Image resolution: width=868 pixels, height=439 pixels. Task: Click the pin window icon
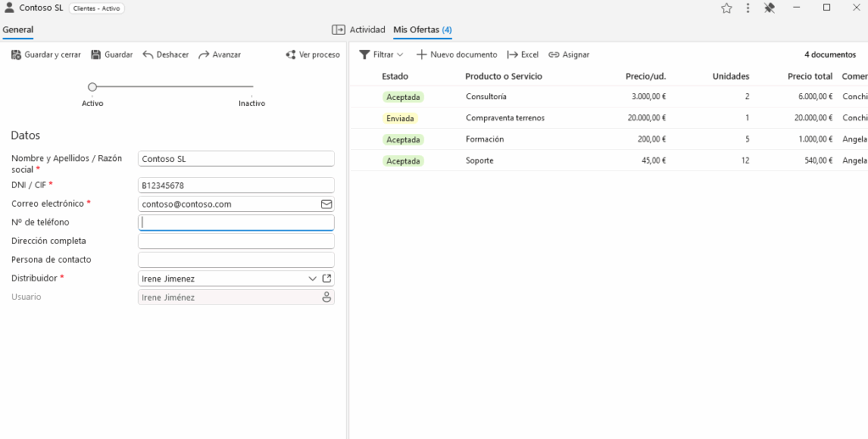coord(770,8)
